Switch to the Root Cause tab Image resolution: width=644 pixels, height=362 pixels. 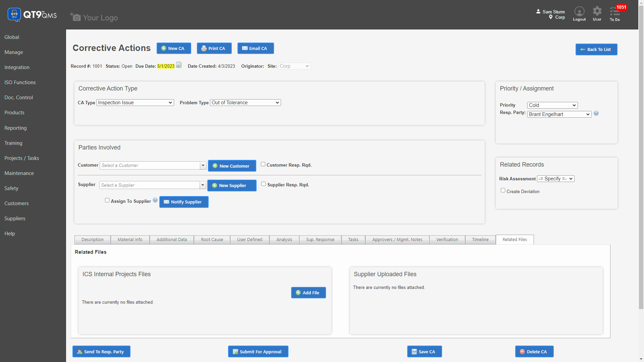(x=212, y=239)
